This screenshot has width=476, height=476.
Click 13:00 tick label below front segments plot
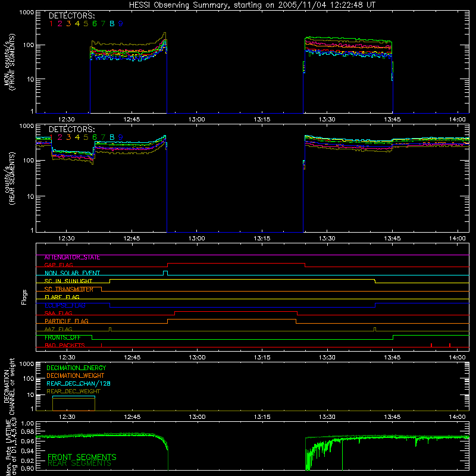(x=197, y=120)
